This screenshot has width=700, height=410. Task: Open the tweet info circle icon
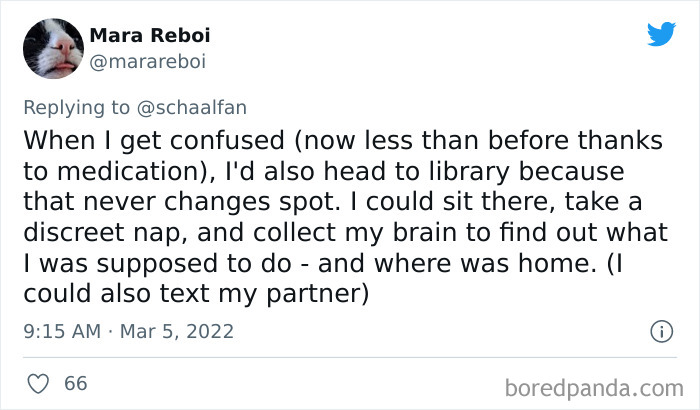pos(660,330)
